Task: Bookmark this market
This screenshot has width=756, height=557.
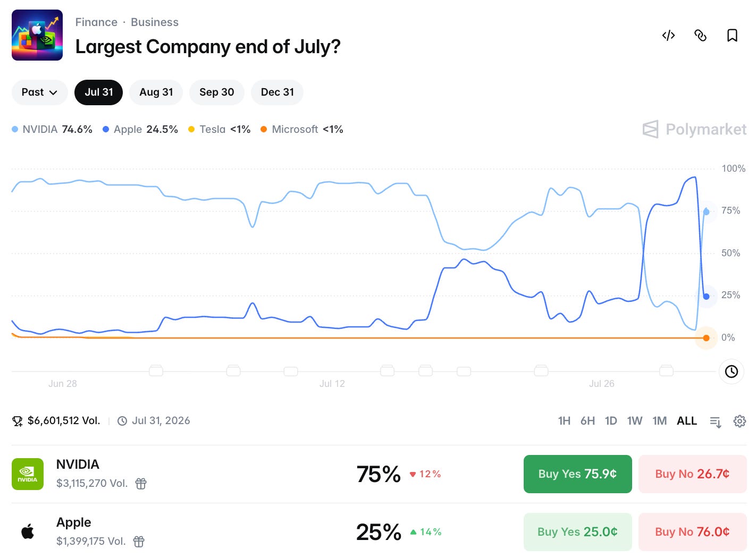Action: click(732, 36)
